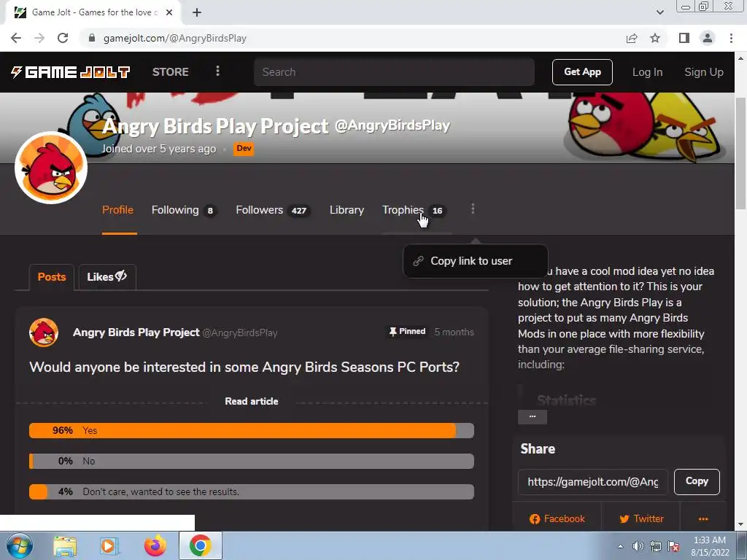The height and width of the screenshot is (560, 747).
Task: Switch to the Likes tab
Action: tap(107, 276)
